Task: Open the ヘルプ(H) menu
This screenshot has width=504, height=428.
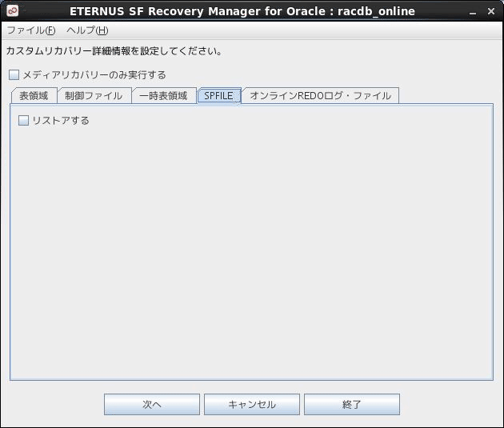Action: pyautogui.click(x=87, y=30)
